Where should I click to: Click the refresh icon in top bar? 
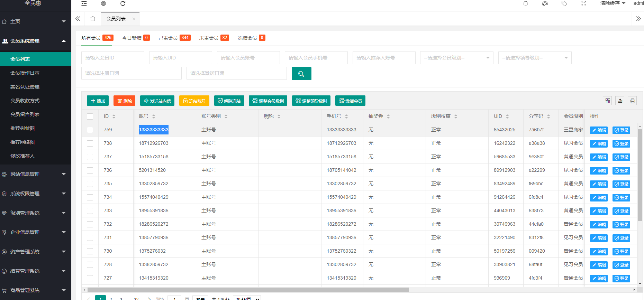point(123,3)
